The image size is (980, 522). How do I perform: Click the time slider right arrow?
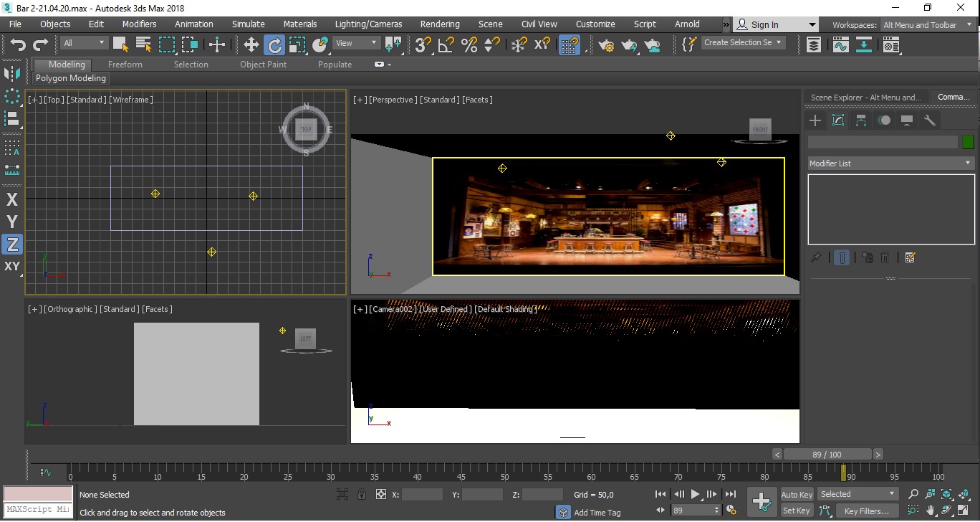[x=878, y=455]
